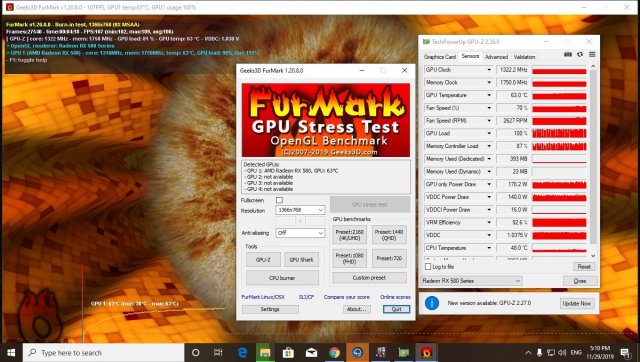The image size is (640, 362).
Task: Enable the Log to file checkbox
Action: click(x=428, y=267)
